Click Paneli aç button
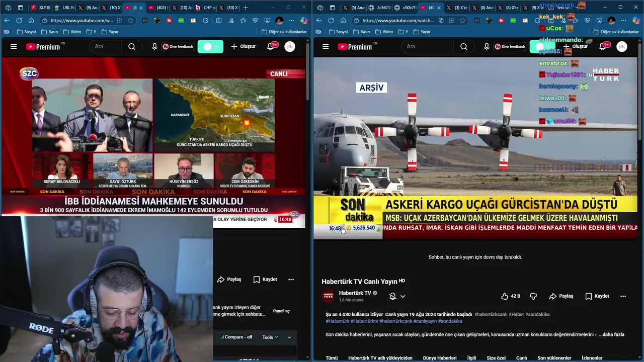 click(281, 311)
